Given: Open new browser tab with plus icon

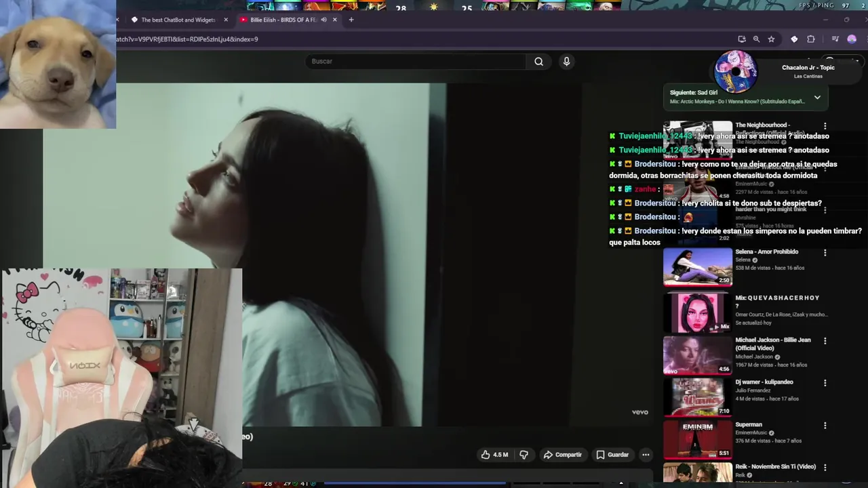Looking at the screenshot, I should (x=351, y=20).
